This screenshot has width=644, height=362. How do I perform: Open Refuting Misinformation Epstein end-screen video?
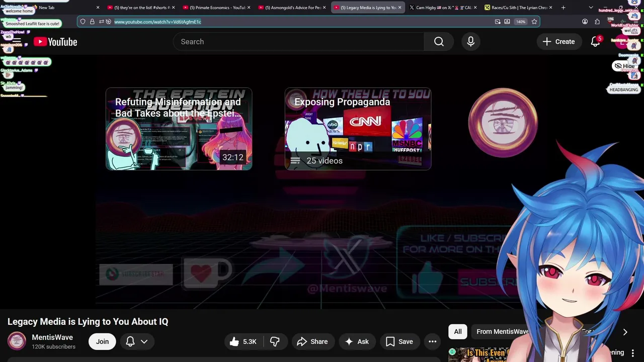pyautogui.click(x=179, y=129)
